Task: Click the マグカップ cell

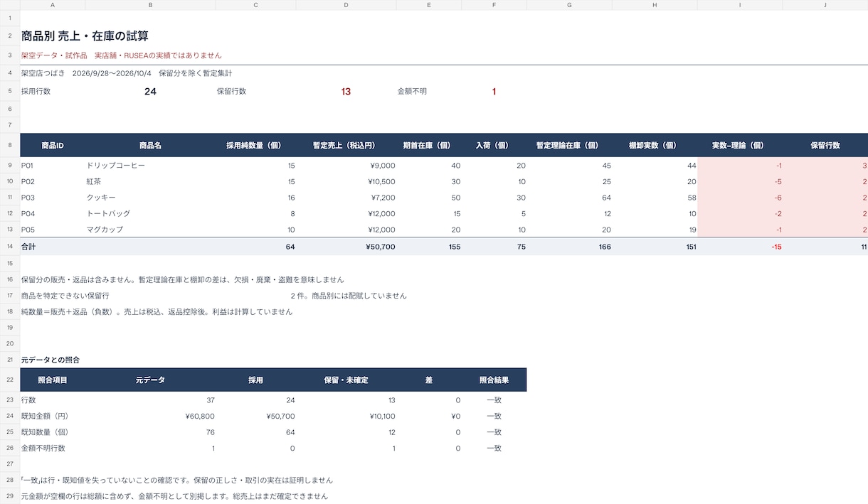Action: click(x=150, y=230)
